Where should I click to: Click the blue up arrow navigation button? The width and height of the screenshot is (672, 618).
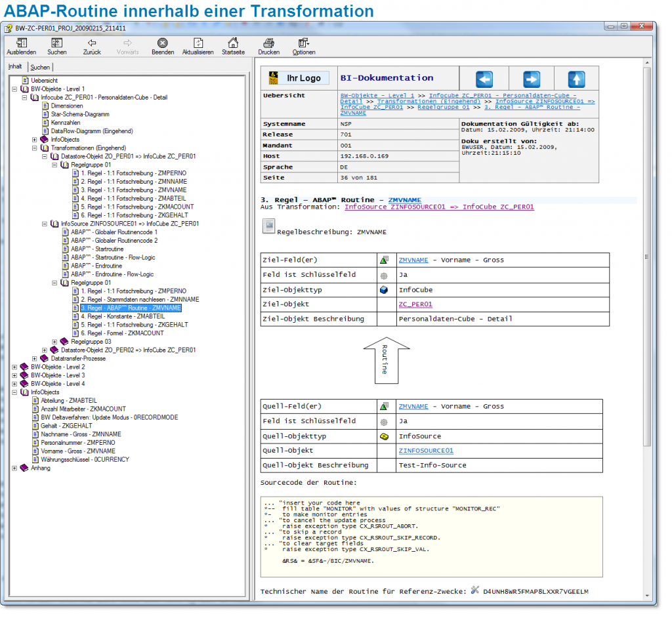coord(576,79)
